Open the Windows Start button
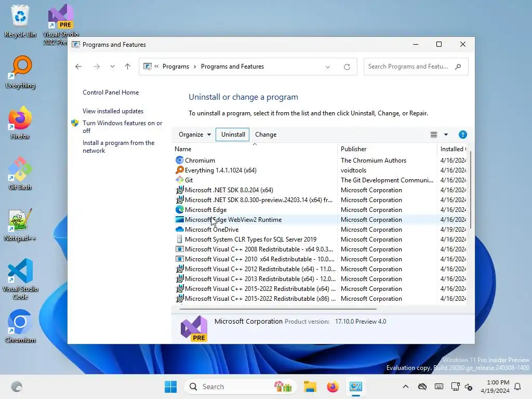Screen dimensions: 532x399 point(170,387)
